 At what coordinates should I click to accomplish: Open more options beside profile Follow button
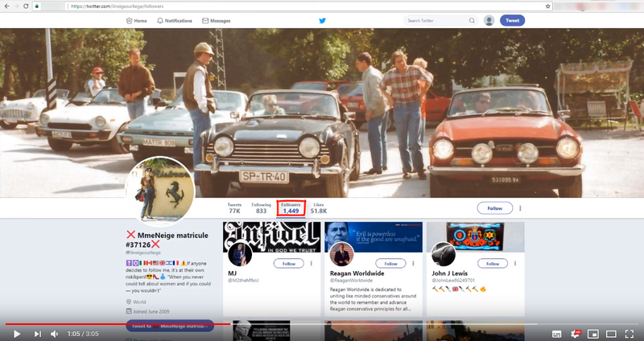click(520, 208)
